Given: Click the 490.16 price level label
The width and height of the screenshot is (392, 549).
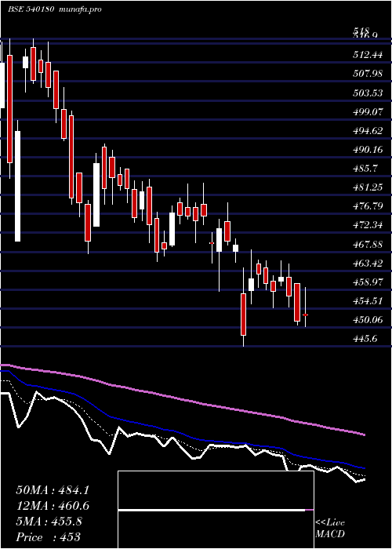Looking at the screenshot, I should [368, 151].
